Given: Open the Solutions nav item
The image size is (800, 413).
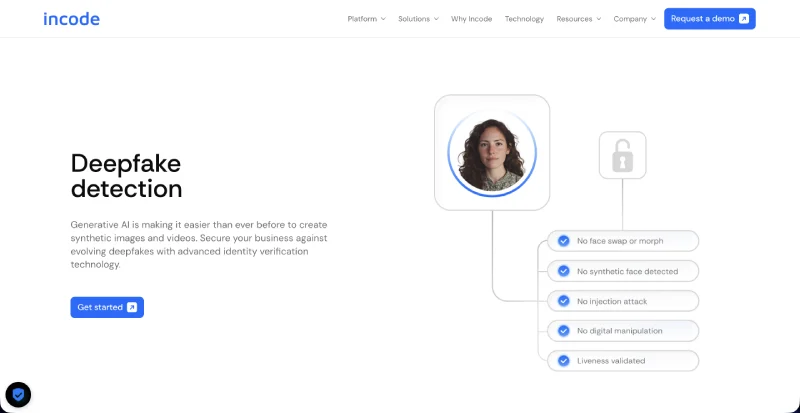Looking at the screenshot, I should (x=414, y=19).
